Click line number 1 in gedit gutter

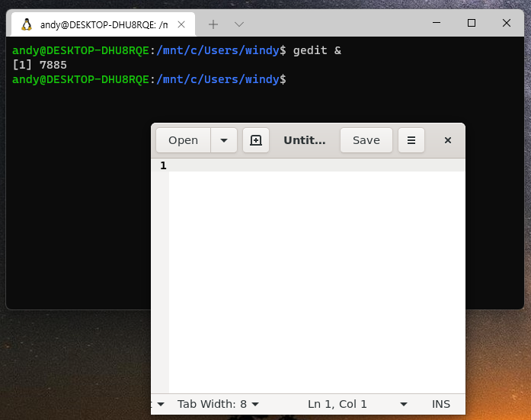click(x=163, y=165)
